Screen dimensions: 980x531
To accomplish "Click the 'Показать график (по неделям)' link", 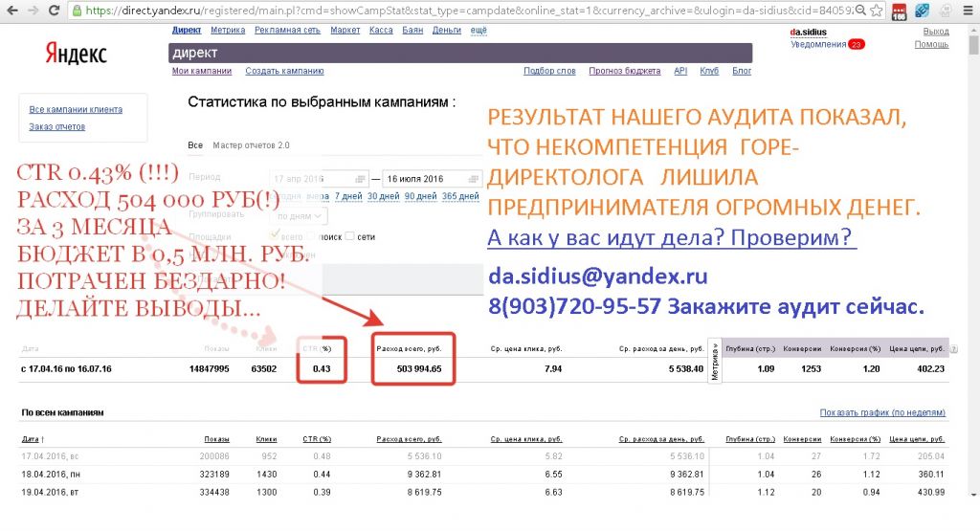I will tap(882, 412).
